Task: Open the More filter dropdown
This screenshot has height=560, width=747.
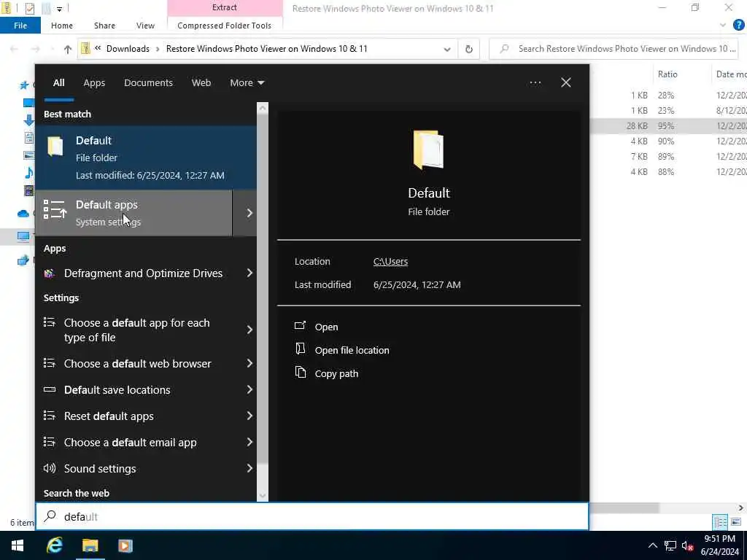Action: pyautogui.click(x=247, y=83)
